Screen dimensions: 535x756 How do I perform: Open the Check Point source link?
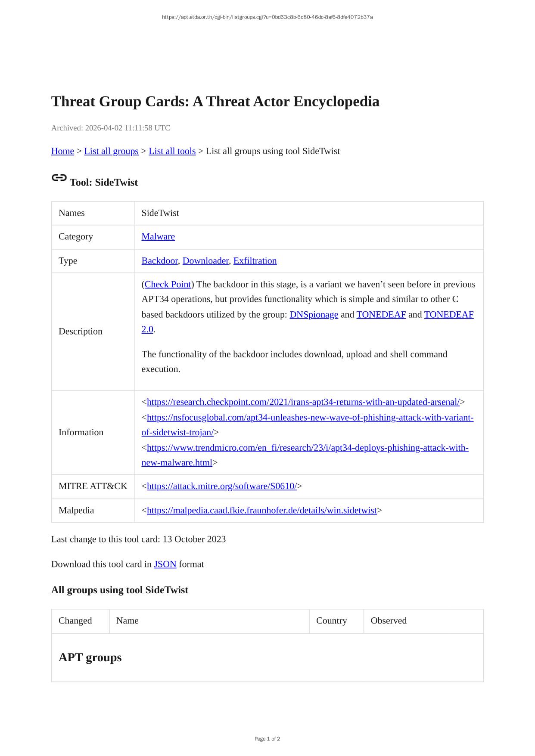168,285
